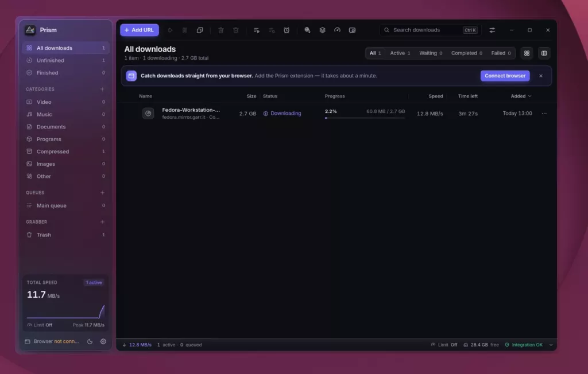Open the Programs category
This screenshot has width=588, height=374.
pos(65,139)
